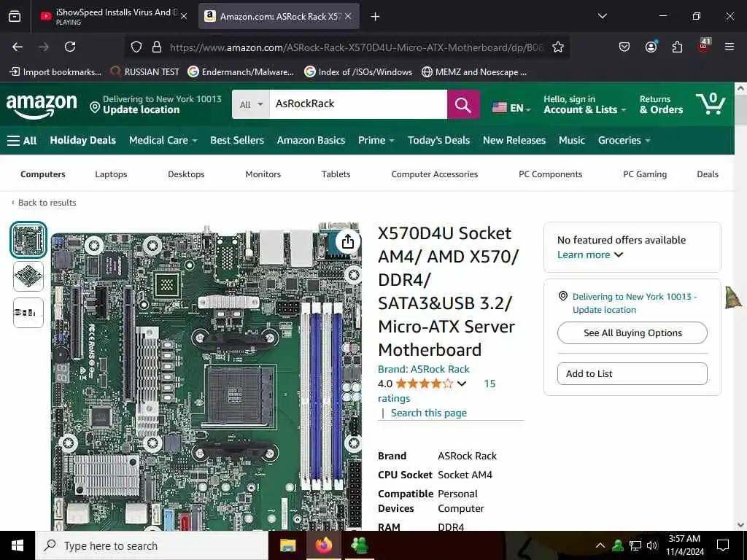
Task: Select the Laptops category
Action: click(x=111, y=174)
